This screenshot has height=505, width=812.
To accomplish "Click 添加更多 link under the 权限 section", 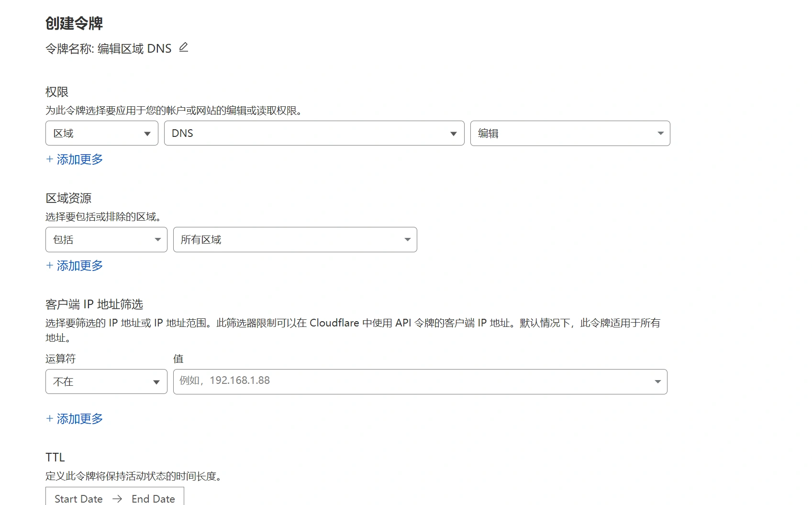I will pyautogui.click(x=79, y=159).
